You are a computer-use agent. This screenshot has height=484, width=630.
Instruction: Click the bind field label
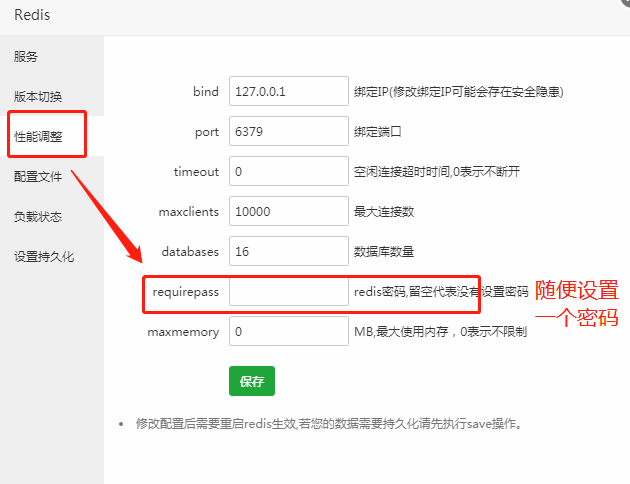pos(206,92)
